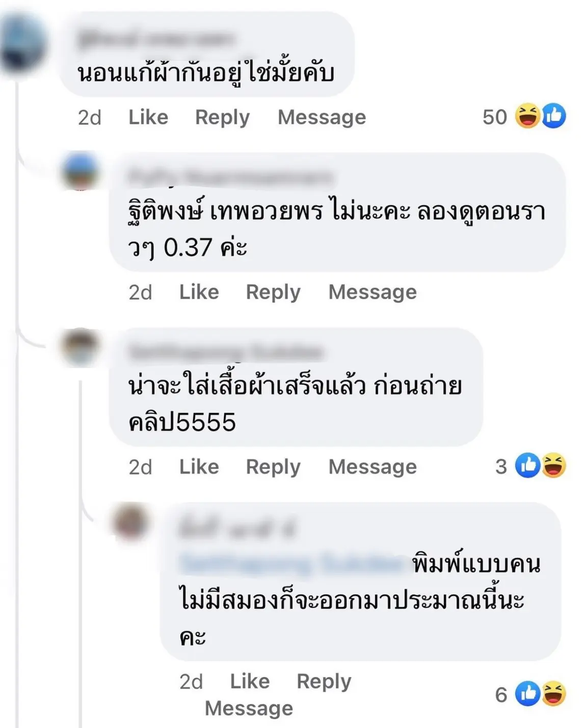This screenshot has width=585, height=728.
Task: Click the thumbs-up icon next to 3 reactions
Action: (x=527, y=465)
